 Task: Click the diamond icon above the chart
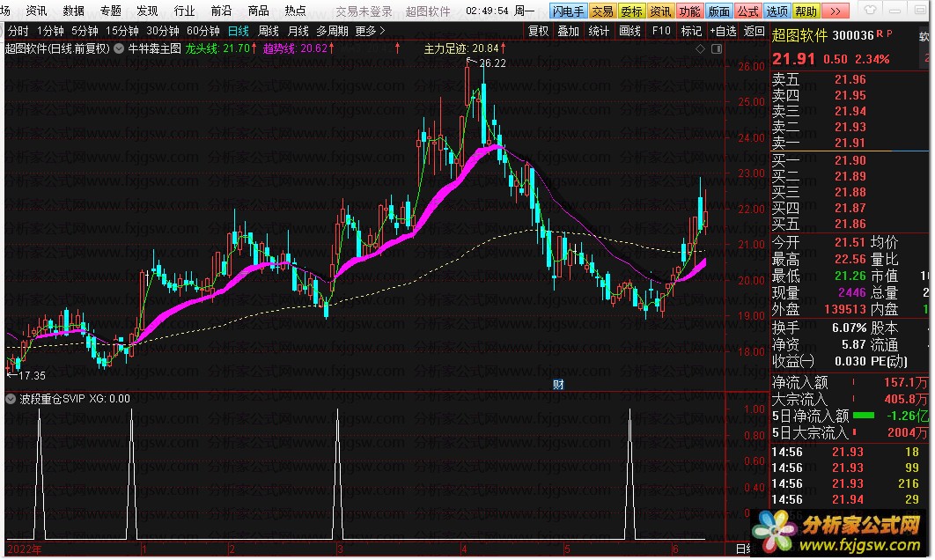pos(700,49)
